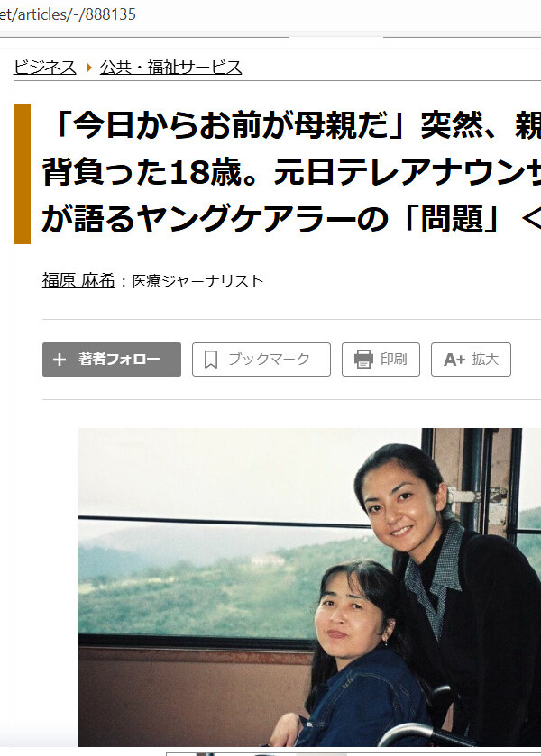Viewport: 541px width, 756px height.
Task: Print the article with 印刷 button
Action: click(381, 360)
